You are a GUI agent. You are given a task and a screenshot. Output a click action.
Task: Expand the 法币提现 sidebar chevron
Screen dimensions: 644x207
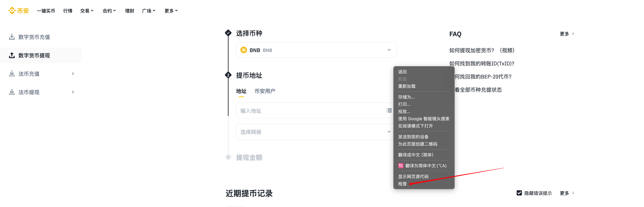(x=73, y=92)
